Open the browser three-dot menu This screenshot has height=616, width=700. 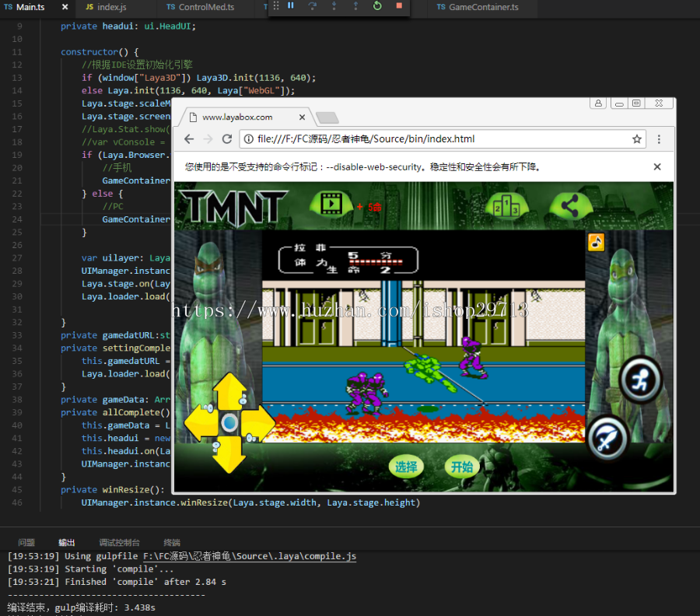[659, 138]
